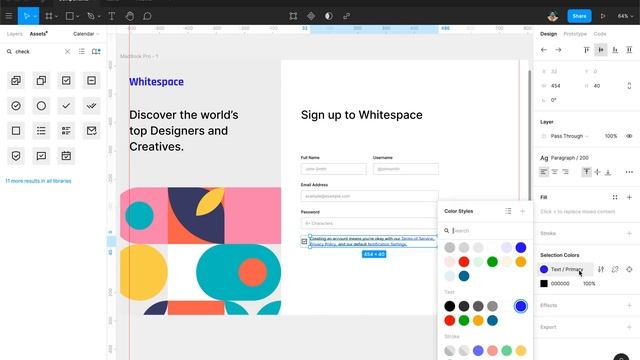
Task: Click the Edit object icon in the toolbar
Action: click(293, 16)
